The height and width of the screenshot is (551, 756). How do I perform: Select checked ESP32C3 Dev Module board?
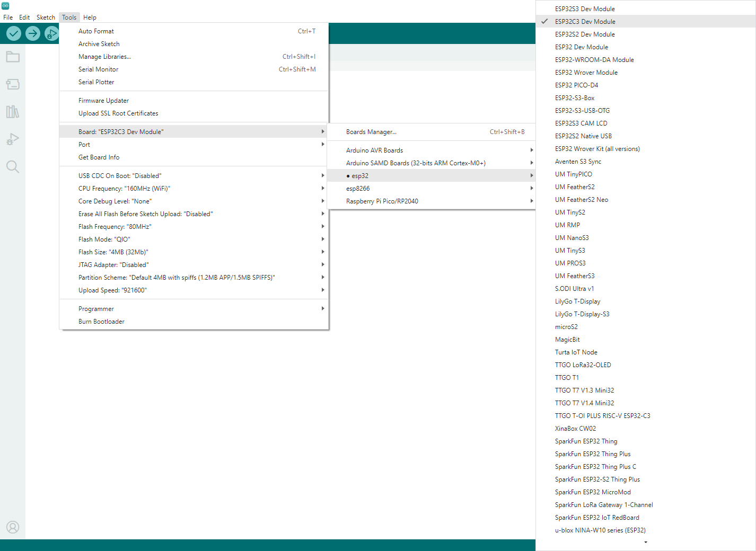click(646, 22)
